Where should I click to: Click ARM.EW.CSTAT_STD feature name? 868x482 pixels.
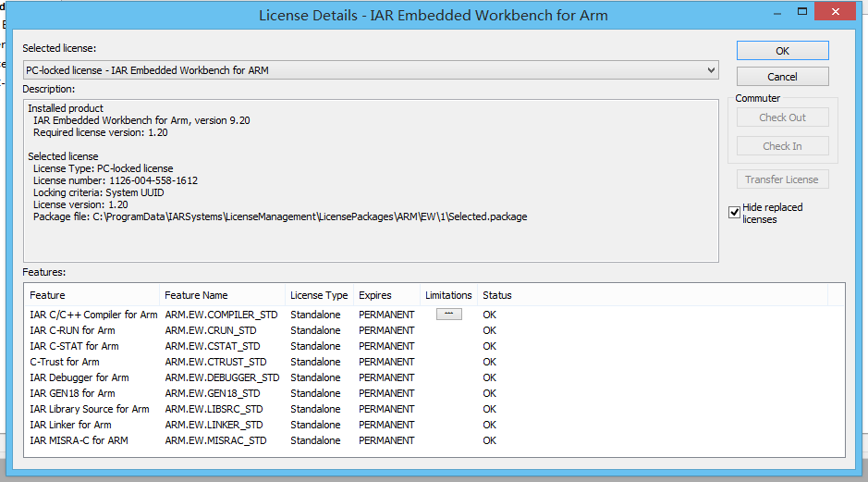(213, 346)
